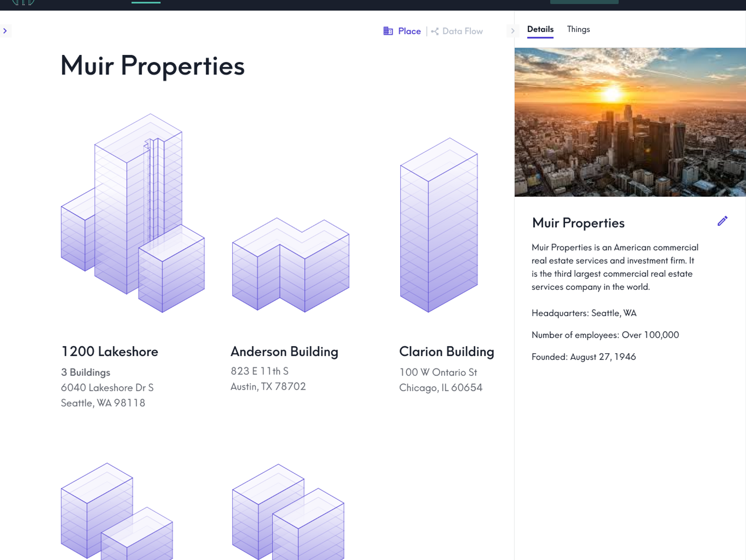This screenshot has width=746, height=560.
Task: Open the Things tab
Action: click(578, 29)
